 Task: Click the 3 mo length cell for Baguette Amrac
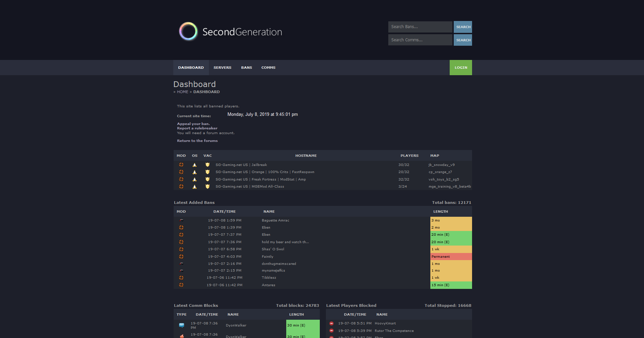[x=451, y=220]
